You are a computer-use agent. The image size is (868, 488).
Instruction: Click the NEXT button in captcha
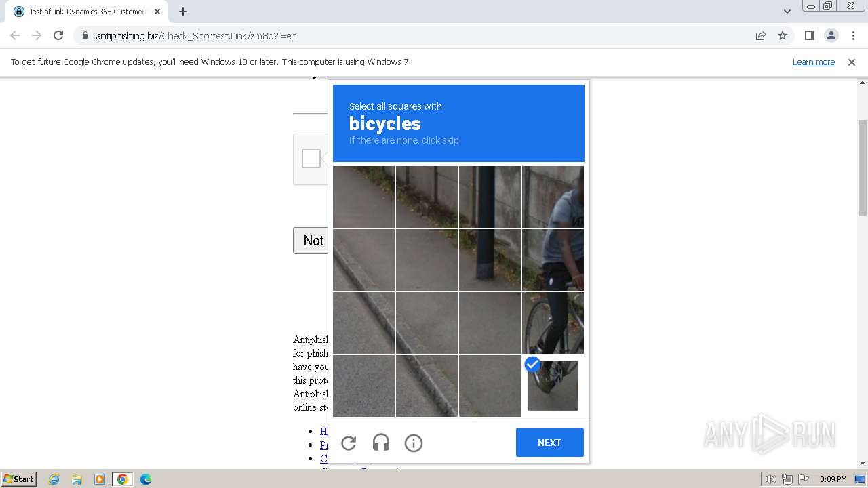click(549, 443)
